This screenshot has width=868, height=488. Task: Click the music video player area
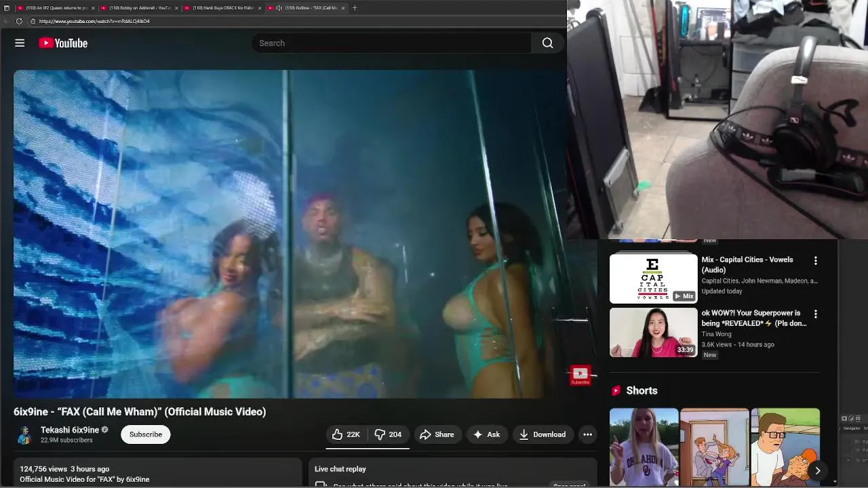pyautogui.click(x=290, y=234)
